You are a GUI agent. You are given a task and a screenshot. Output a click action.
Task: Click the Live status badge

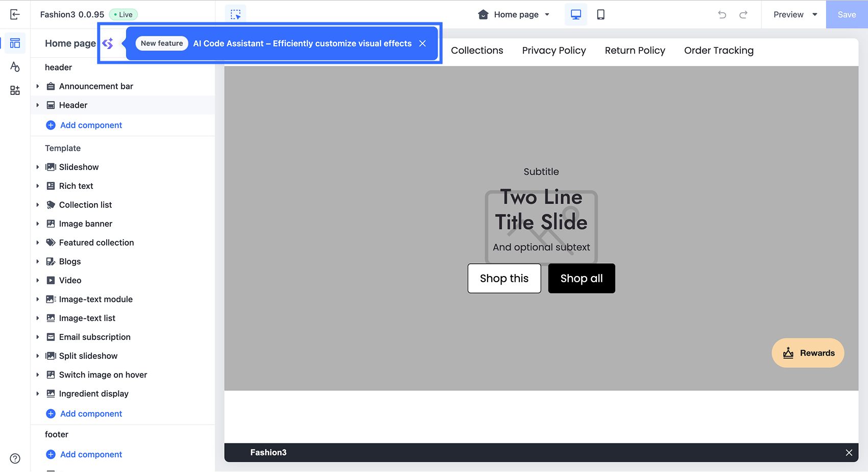(x=124, y=14)
